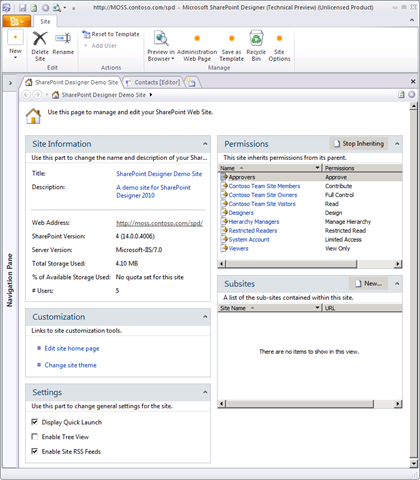Viewport: 420px width, 480px height.
Task: Open the Site Name column dropdown in Subsites
Action: (x=318, y=308)
